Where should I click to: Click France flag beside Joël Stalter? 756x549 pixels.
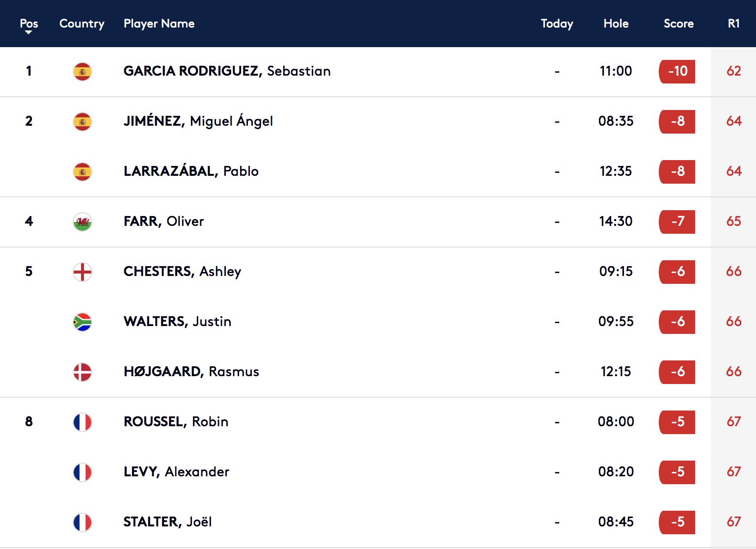(x=82, y=522)
